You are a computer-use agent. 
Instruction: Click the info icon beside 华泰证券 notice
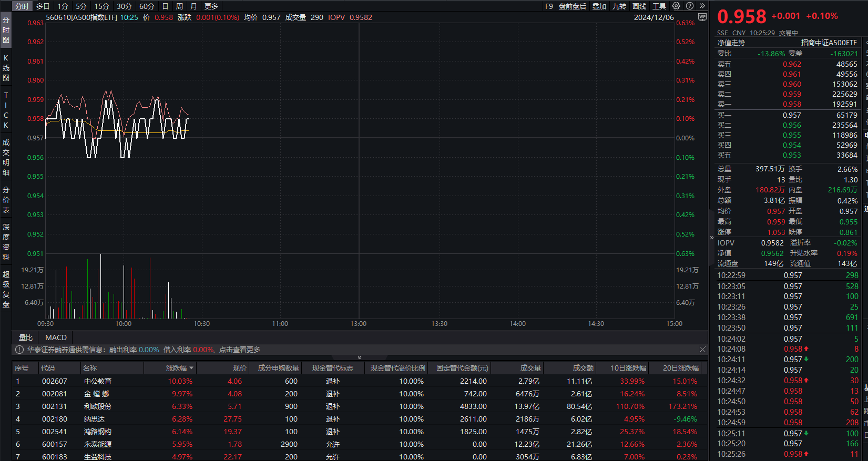click(x=19, y=350)
